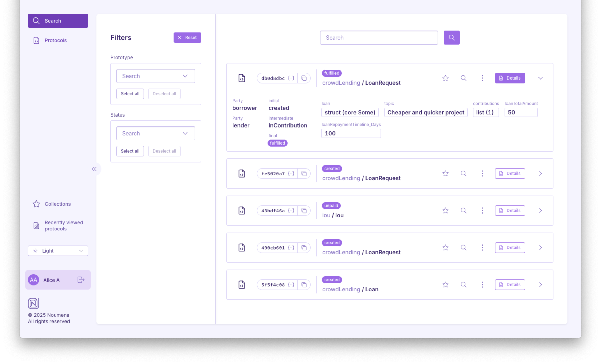Image resolution: width=601 pixels, height=364 pixels.
Task: Open Protocols in the sidebar
Action: (x=55, y=40)
